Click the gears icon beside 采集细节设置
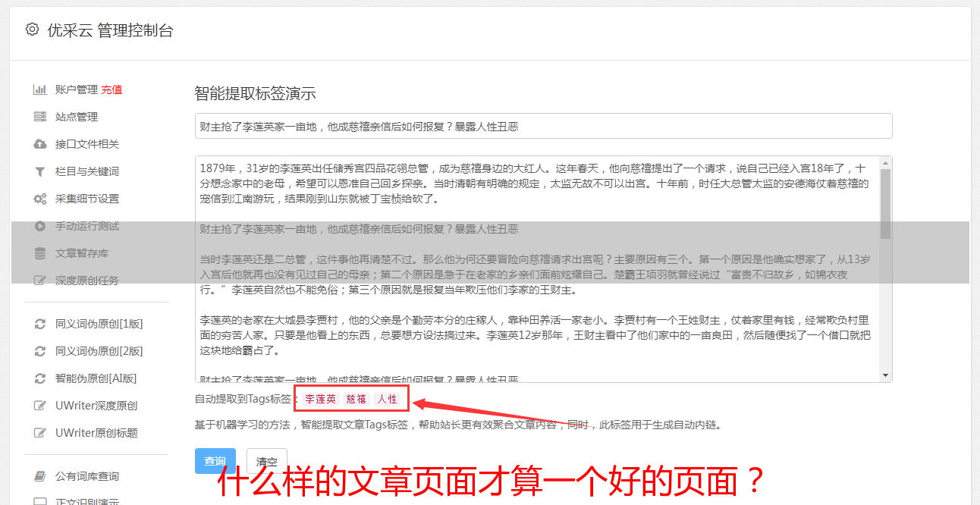 coord(40,199)
